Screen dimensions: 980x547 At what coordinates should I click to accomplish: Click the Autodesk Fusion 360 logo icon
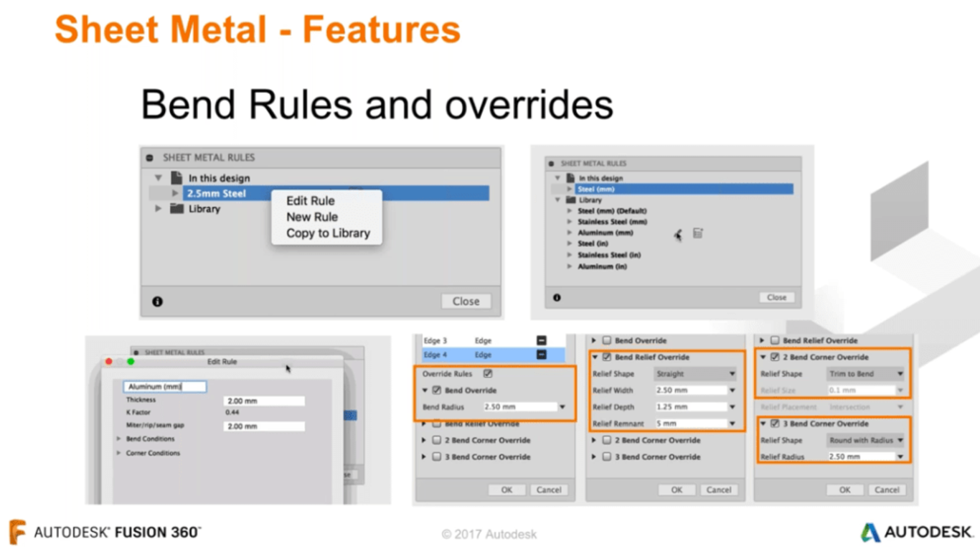pos(17,532)
